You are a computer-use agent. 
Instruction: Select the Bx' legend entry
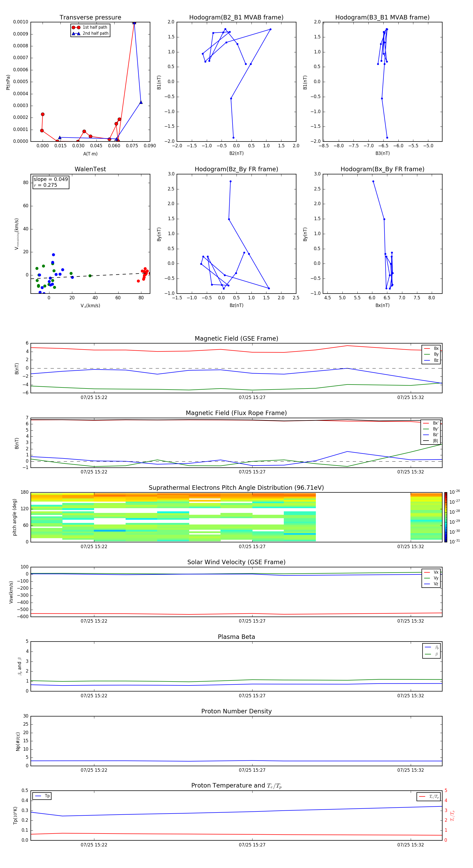tap(431, 423)
